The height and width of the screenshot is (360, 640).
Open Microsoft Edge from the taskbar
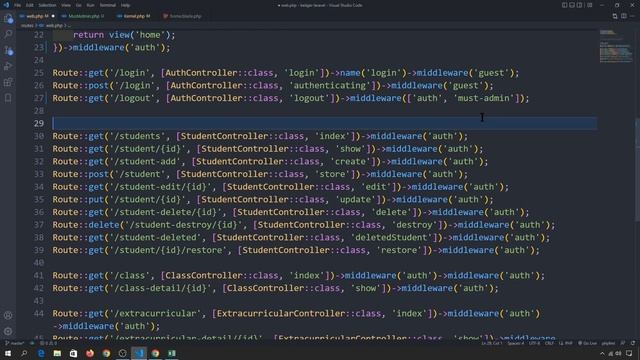[41, 353]
